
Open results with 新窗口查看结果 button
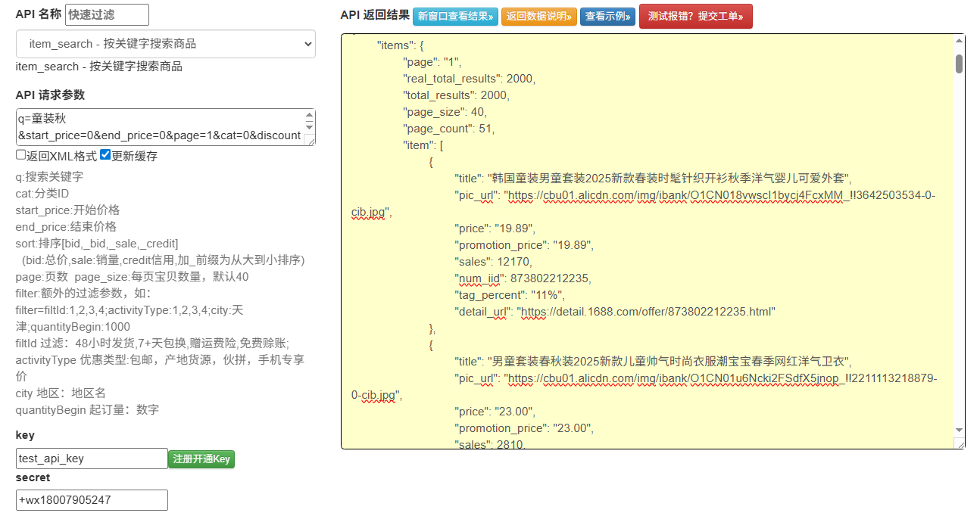(x=456, y=17)
